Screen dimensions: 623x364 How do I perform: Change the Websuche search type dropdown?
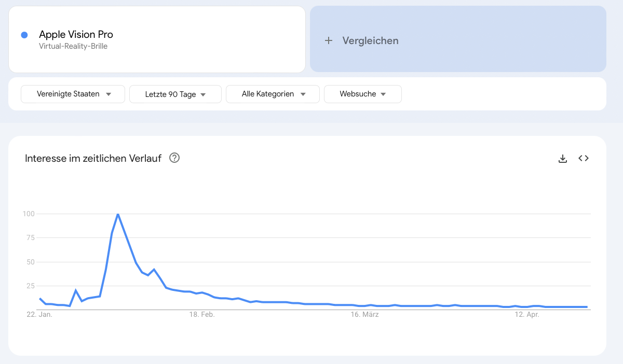(x=362, y=94)
